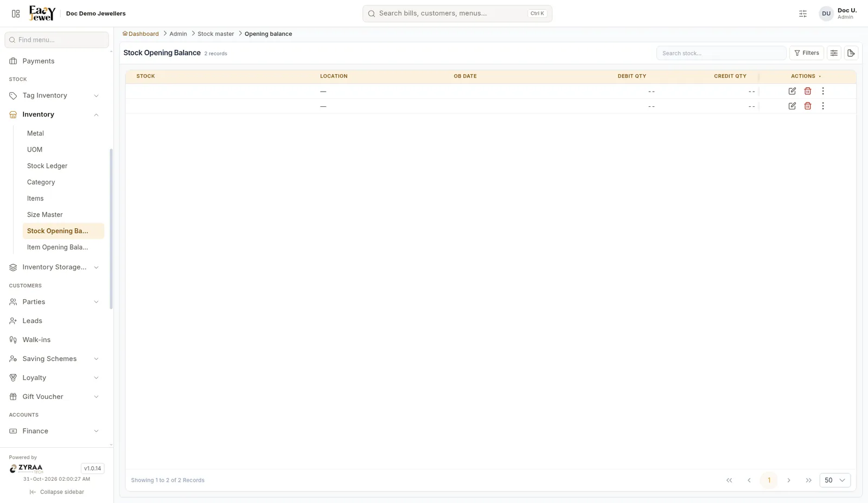Image resolution: width=868 pixels, height=503 pixels.
Task: Click the Filters button
Action: [x=807, y=53]
